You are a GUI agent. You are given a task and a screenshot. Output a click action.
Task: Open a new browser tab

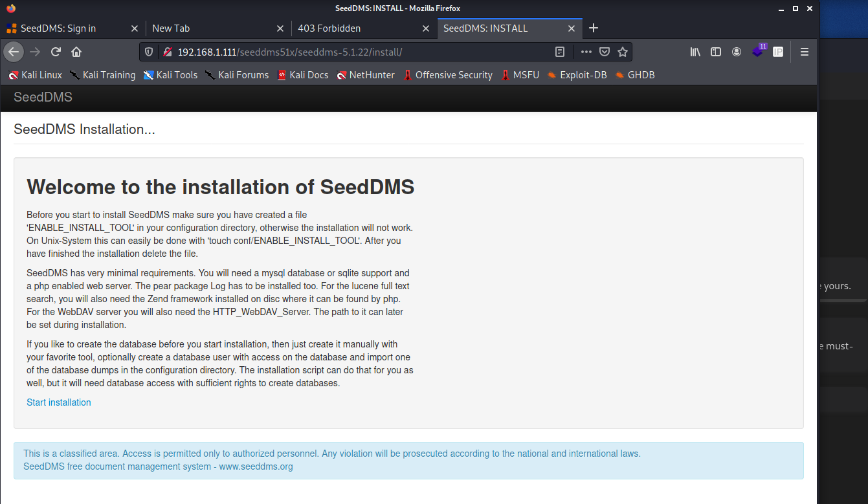pos(594,28)
